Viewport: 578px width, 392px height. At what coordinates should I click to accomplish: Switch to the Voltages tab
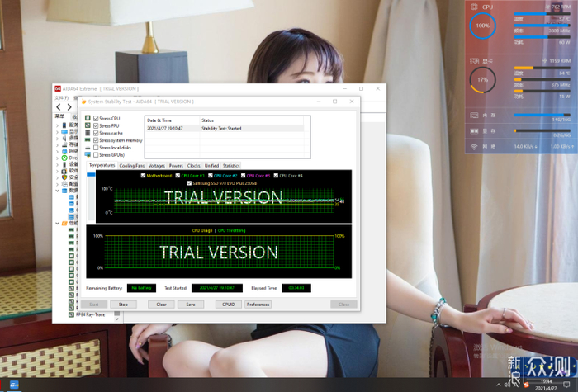pos(156,166)
